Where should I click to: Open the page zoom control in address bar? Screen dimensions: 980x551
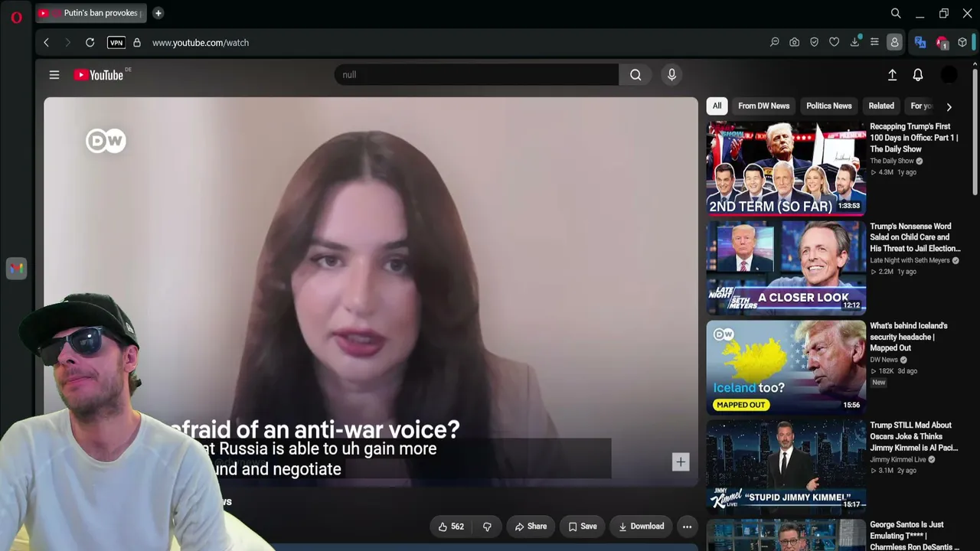(775, 43)
